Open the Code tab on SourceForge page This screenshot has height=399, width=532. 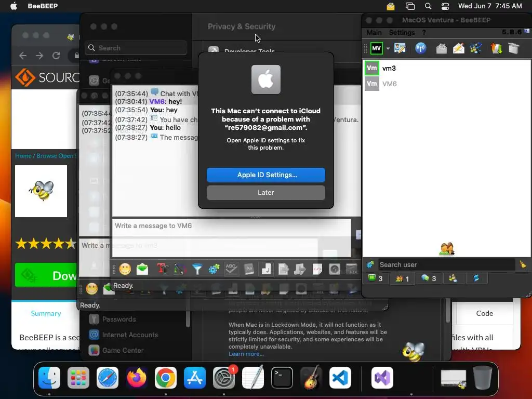point(485,313)
